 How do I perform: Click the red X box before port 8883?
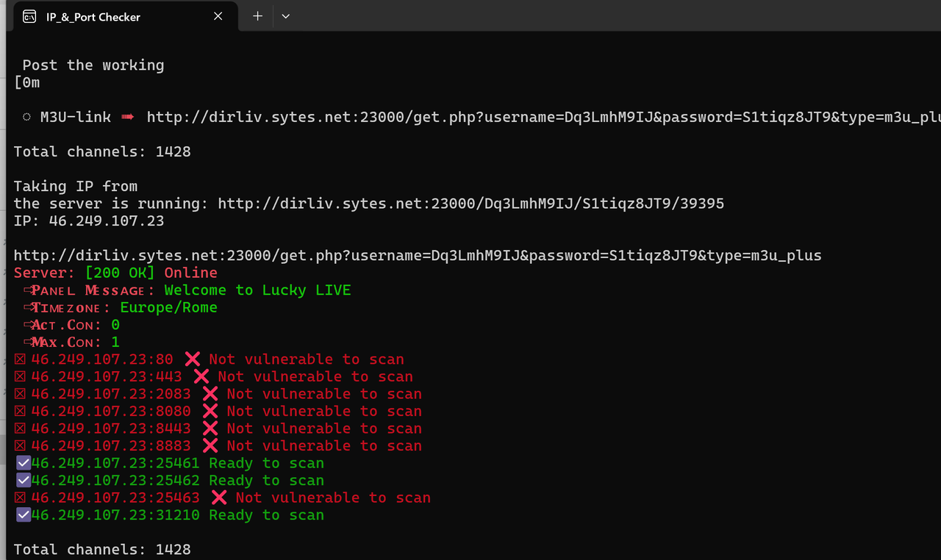pyautogui.click(x=20, y=446)
